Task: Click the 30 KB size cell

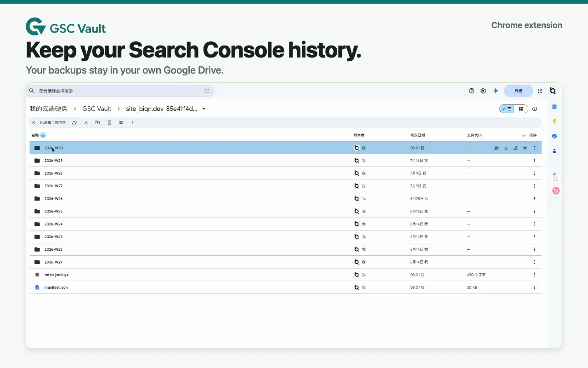Action: 472,287
